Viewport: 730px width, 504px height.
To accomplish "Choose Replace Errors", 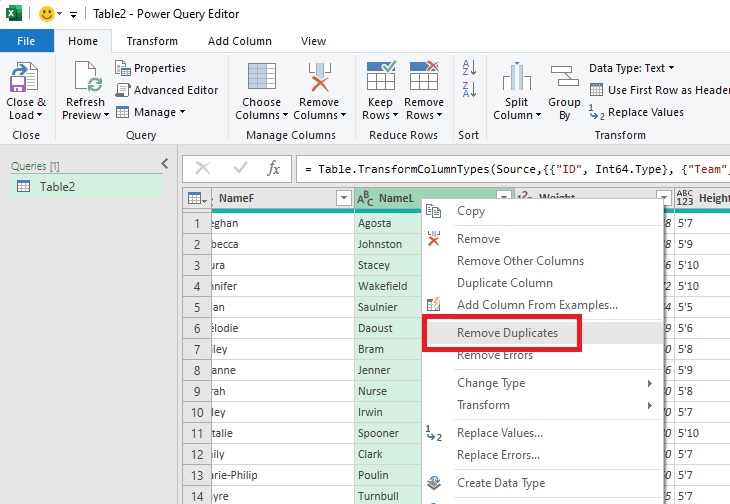I will [543, 455].
